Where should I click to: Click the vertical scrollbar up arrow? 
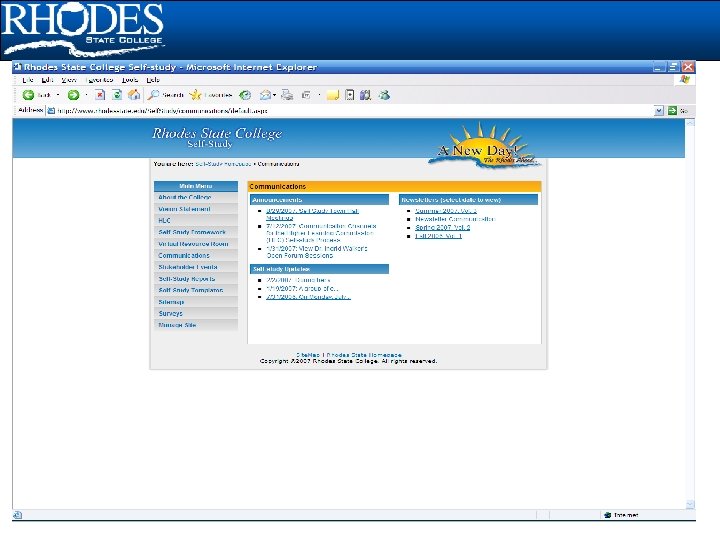(x=690, y=123)
